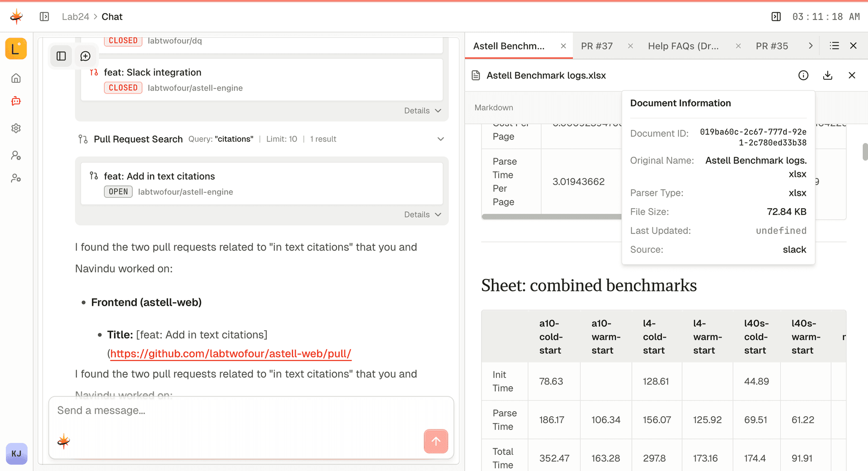This screenshot has width=868, height=471.
Task: Open the Lab24 home icon in sidebar
Action: tap(16, 78)
